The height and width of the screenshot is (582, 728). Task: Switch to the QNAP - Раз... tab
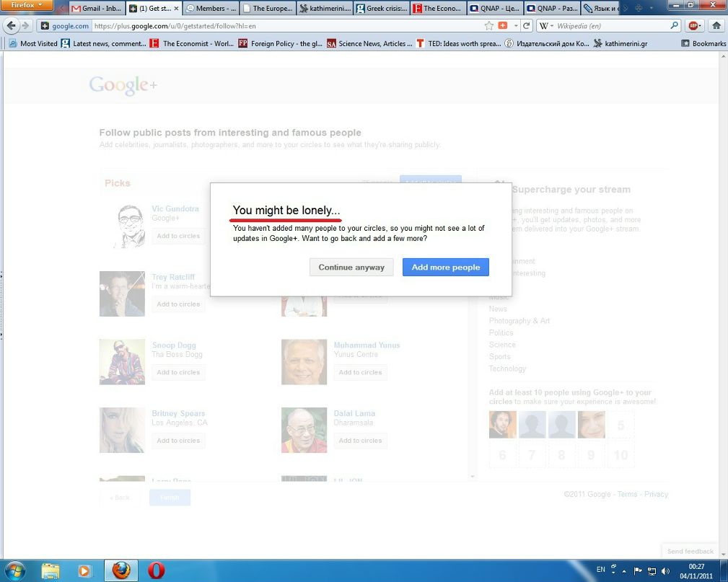[x=552, y=9]
